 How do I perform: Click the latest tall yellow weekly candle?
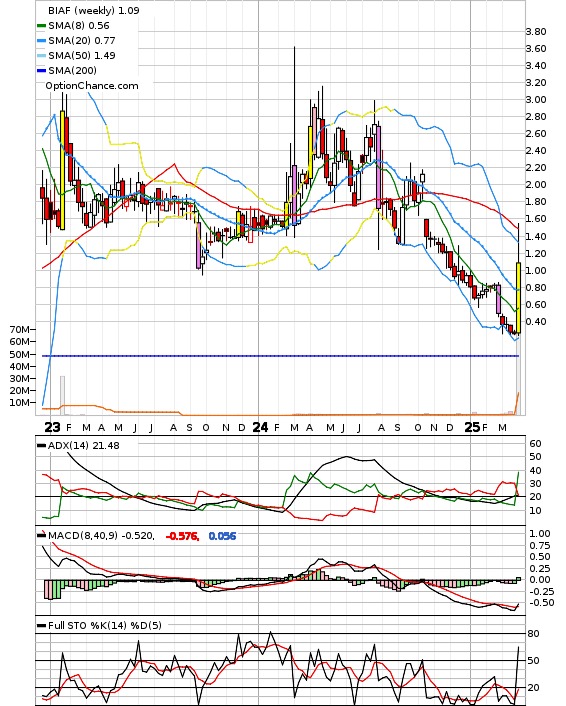click(519, 298)
